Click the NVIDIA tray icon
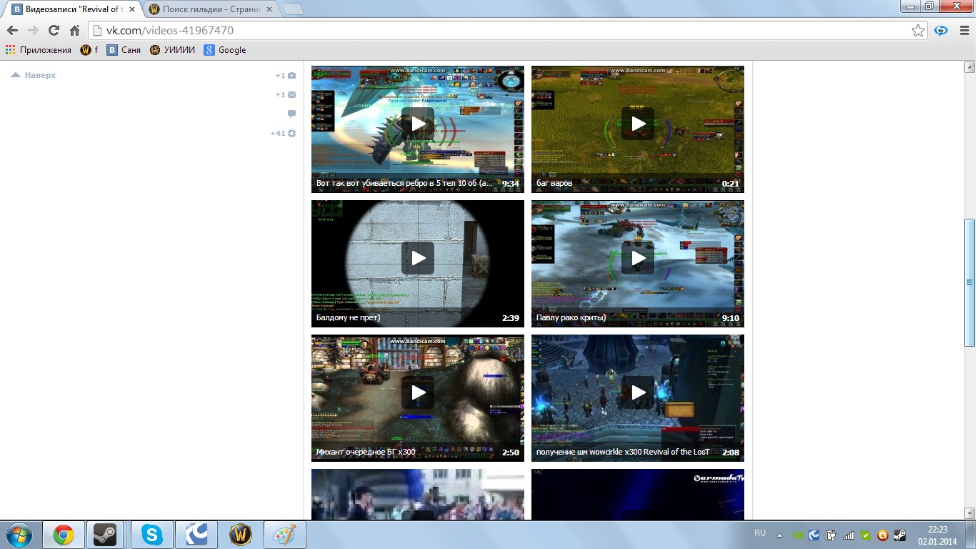This screenshot has width=980, height=549. tap(798, 535)
